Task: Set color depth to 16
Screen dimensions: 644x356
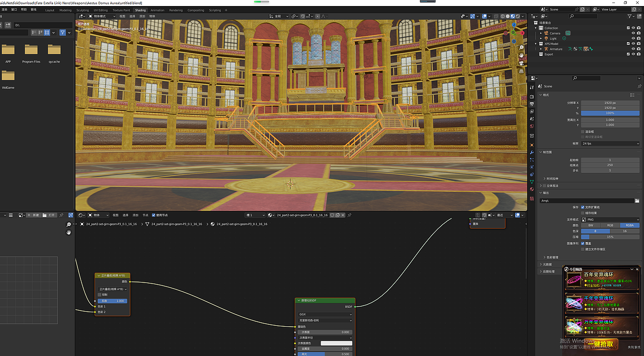Action: pyautogui.click(x=625, y=231)
